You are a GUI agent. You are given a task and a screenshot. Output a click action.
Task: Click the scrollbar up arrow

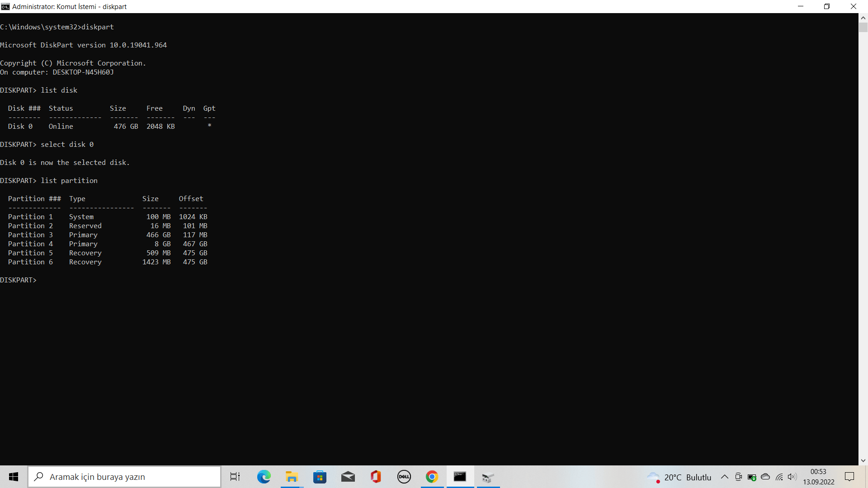tap(863, 18)
